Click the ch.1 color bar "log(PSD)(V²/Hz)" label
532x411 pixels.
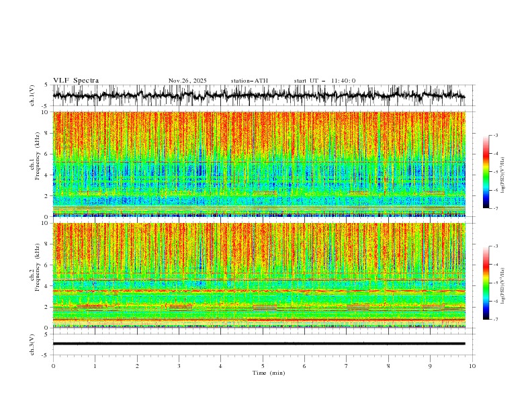click(x=502, y=175)
